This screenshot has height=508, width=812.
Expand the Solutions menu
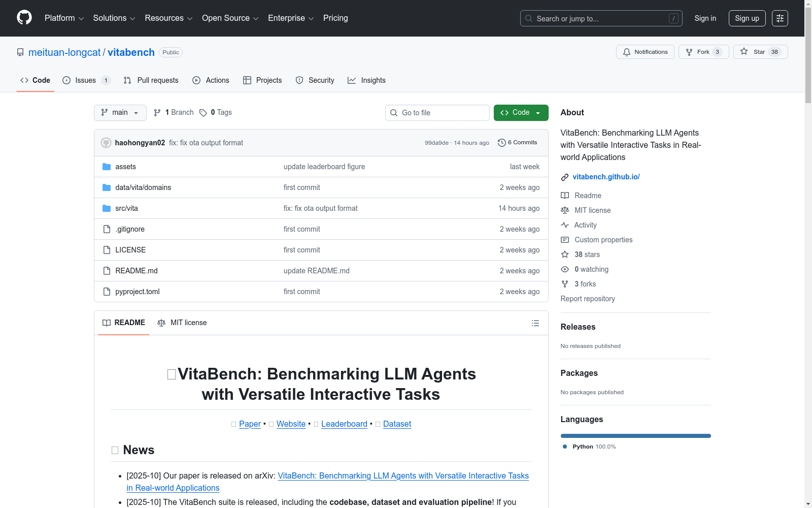click(x=114, y=18)
